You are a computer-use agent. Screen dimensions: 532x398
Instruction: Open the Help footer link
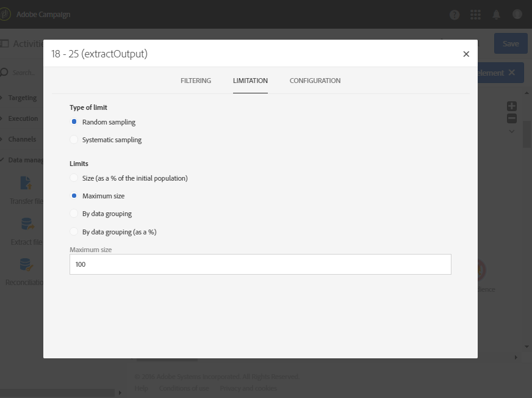point(141,388)
